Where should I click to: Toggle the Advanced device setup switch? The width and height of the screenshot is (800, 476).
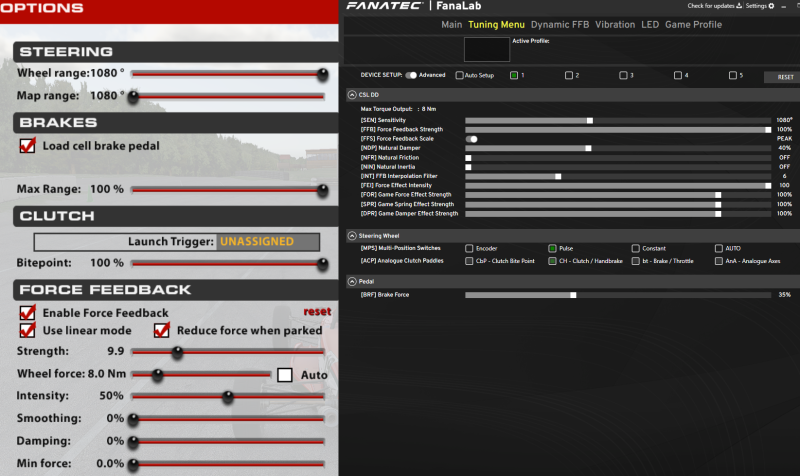(x=411, y=75)
